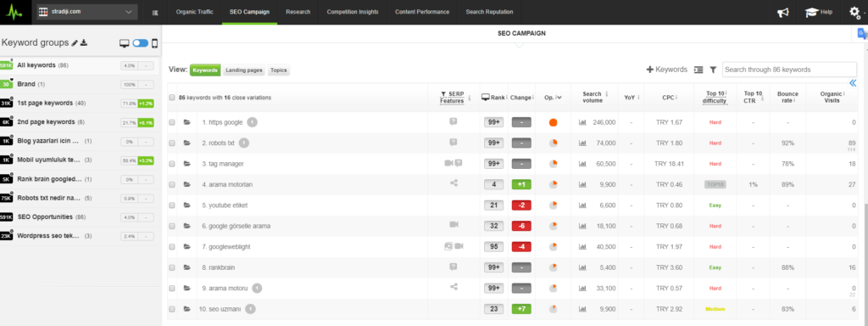Click the variations badge next to seo uzmanı
868x326 pixels.
click(x=250, y=309)
